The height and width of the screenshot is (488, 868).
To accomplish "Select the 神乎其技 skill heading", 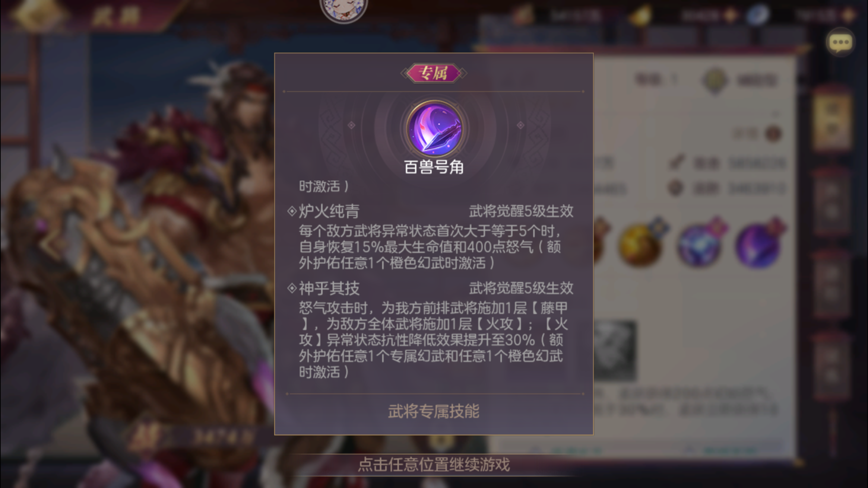I will click(329, 288).
